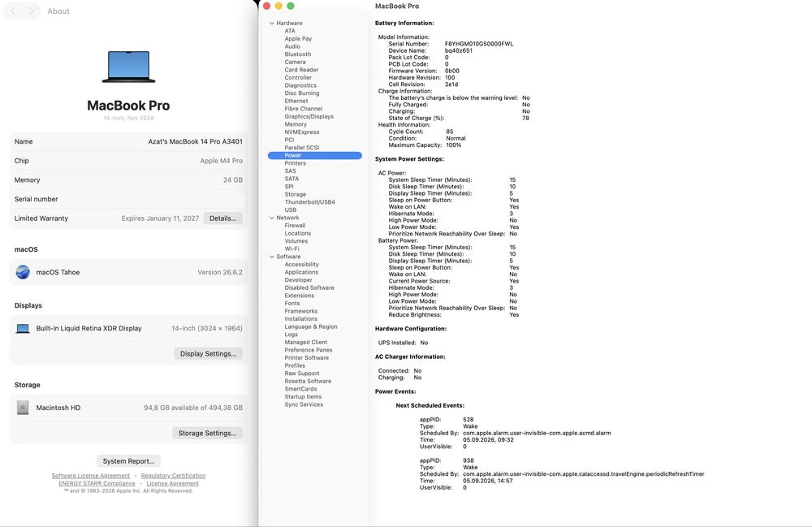Collapse the Software section

pos(272,257)
